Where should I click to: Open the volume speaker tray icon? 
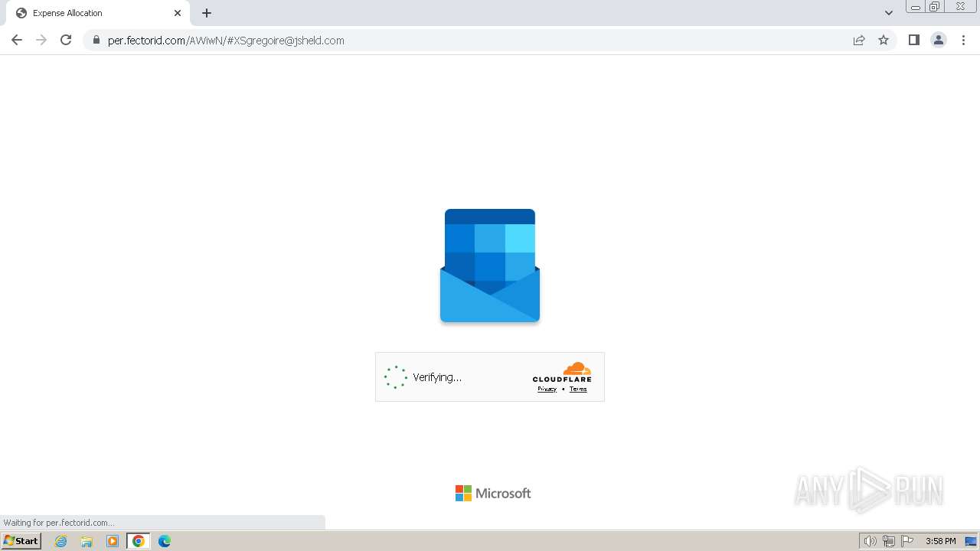click(x=870, y=541)
